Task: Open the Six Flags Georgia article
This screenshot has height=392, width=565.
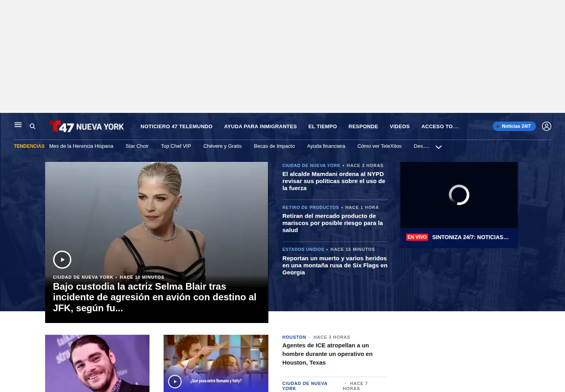Action: coord(335,265)
